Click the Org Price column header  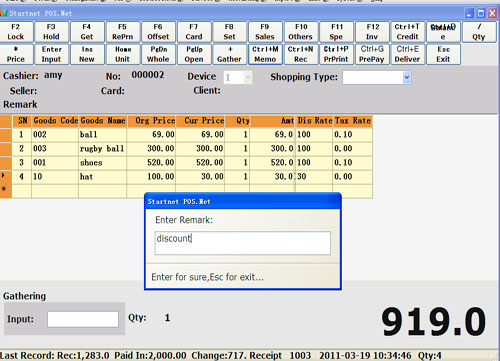151,121
